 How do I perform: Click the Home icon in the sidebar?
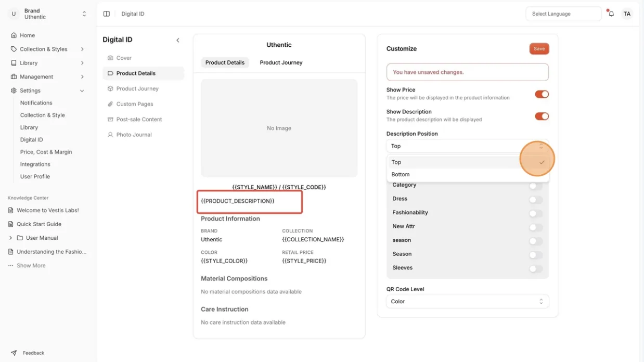[14, 35]
